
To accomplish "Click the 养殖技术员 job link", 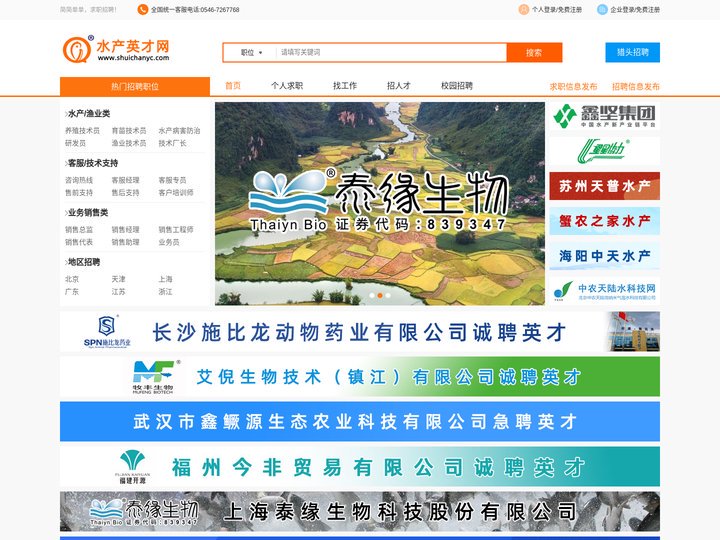I will pos(82,131).
